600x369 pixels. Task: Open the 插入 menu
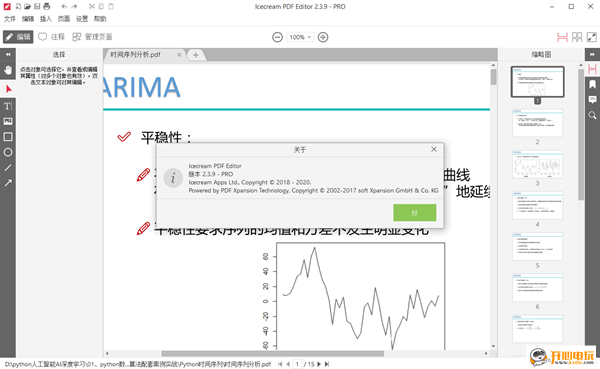coord(46,19)
